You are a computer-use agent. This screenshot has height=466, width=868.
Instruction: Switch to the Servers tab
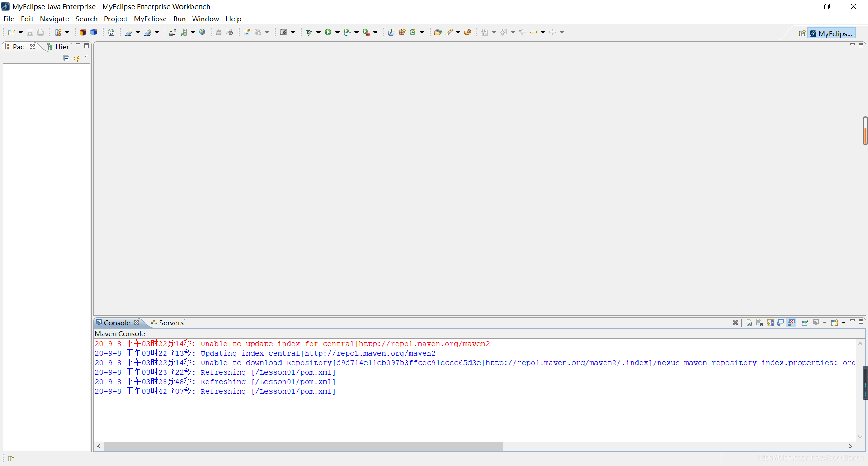click(x=167, y=323)
